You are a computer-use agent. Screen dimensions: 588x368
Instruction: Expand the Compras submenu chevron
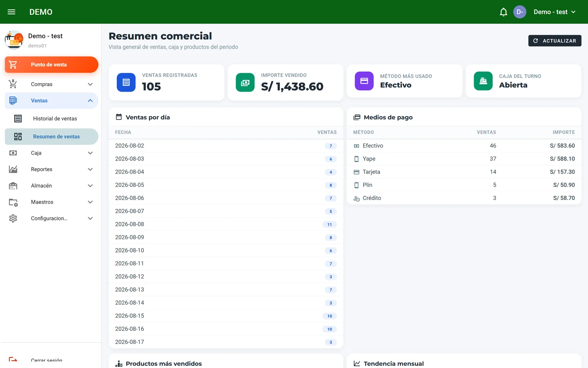(90, 84)
